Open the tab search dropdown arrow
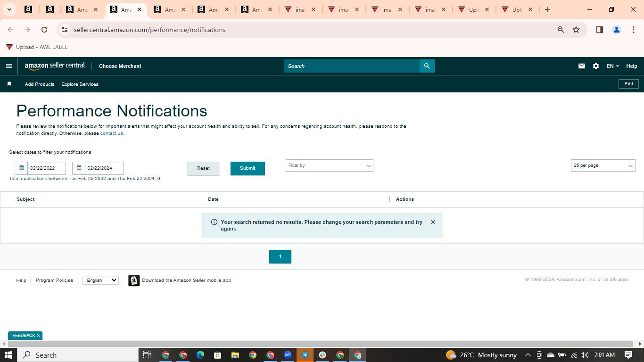 (9, 9)
